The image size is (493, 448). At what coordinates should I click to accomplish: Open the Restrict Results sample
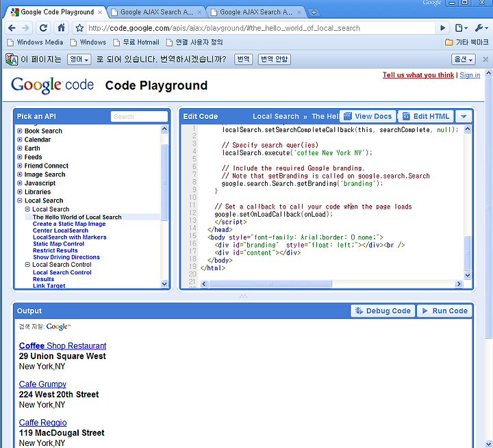point(55,250)
